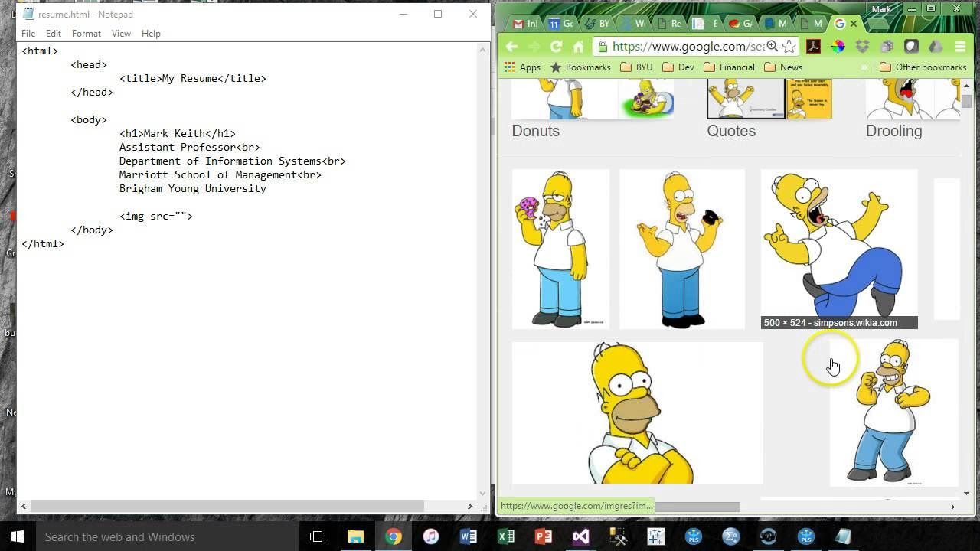The height and width of the screenshot is (551, 980).
Task: Open Notepad Edit menu
Action: point(53,34)
